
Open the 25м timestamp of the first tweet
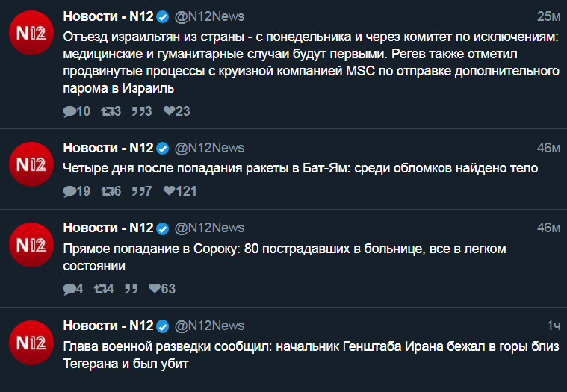click(x=548, y=16)
